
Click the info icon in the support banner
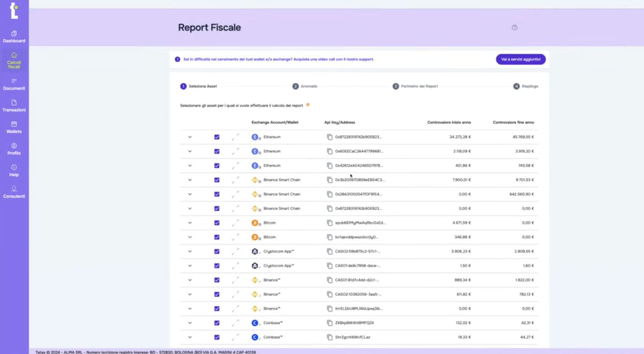pyautogui.click(x=177, y=59)
